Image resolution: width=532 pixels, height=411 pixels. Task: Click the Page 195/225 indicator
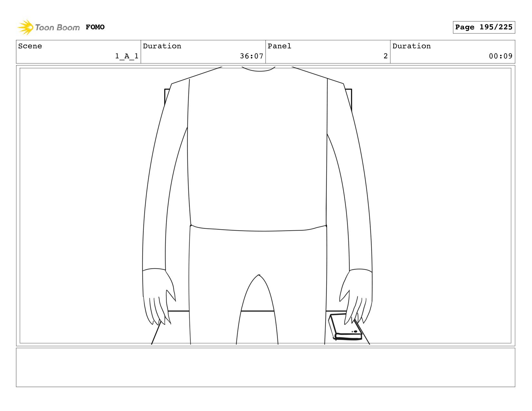(484, 27)
